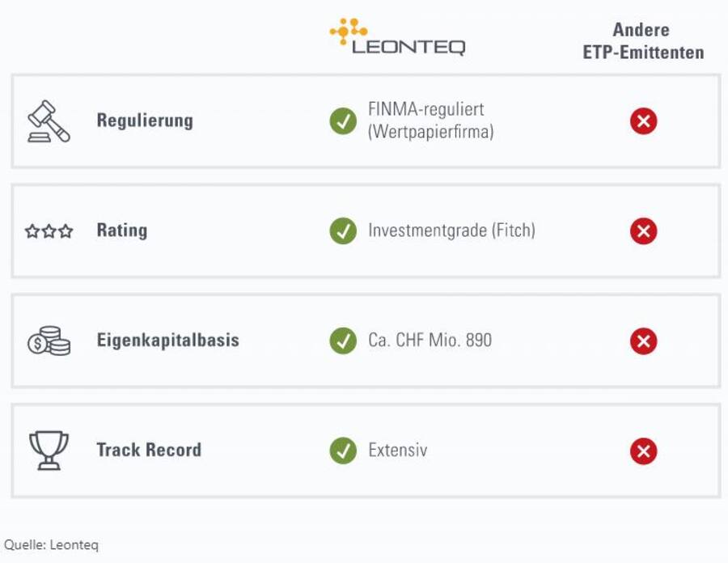Screen dimensions: 728x563
Task: Select the Regulierung row label
Action: tap(145, 121)
